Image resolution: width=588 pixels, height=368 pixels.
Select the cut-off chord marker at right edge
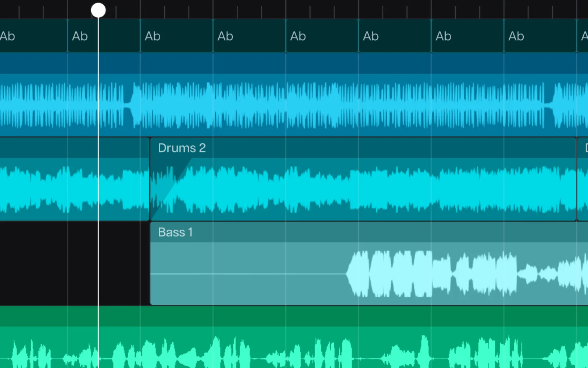[x=583, y=36]
